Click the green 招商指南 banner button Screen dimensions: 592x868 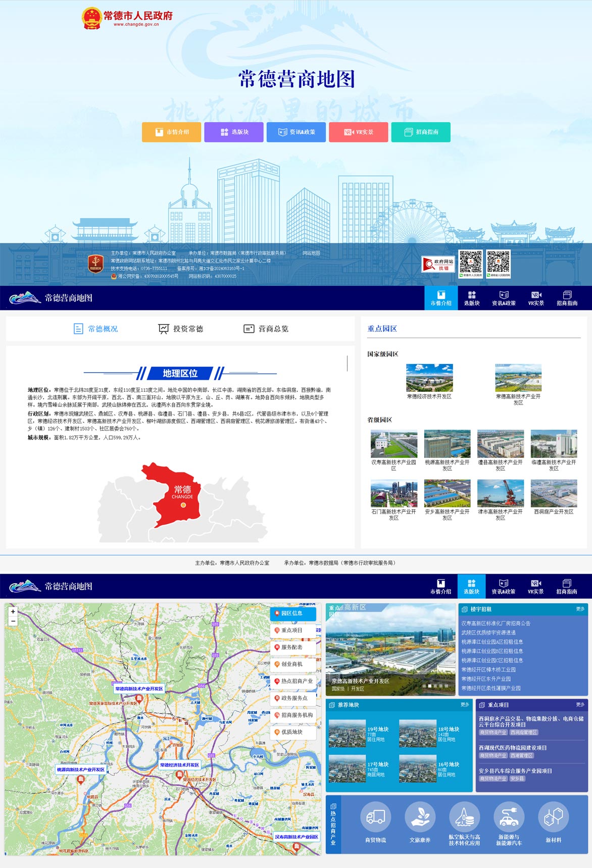tap(421, 132)
